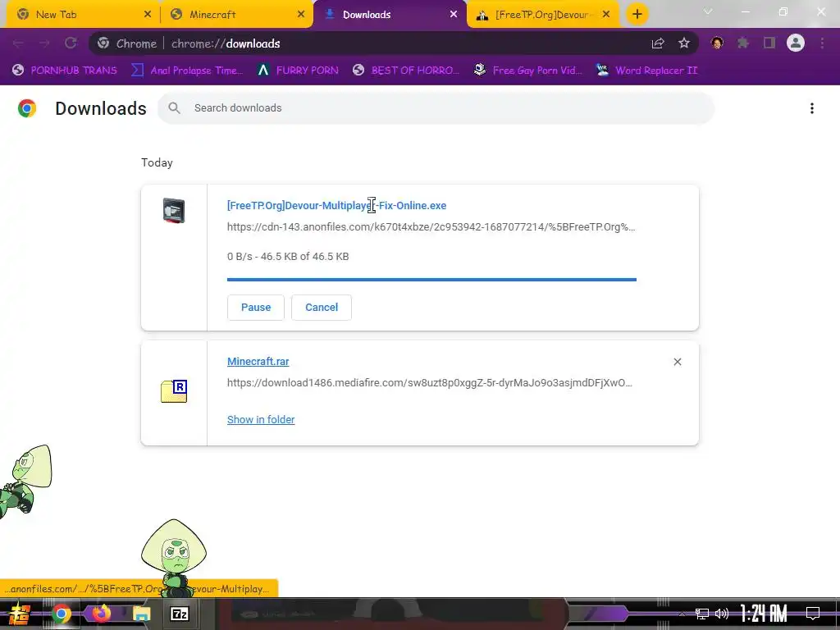Switch to the Minecraft tab
The image size is (840, 630).
[236, 15]
